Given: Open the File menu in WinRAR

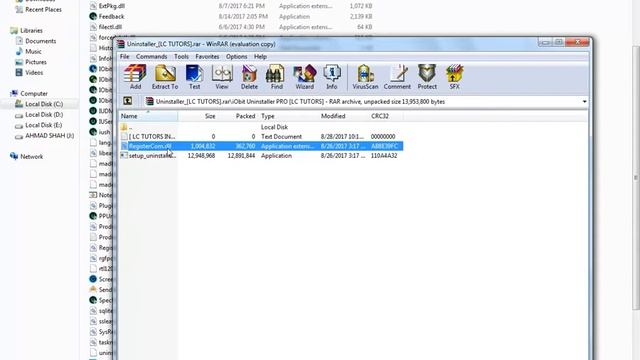Looking at the screenshot, I should (124, 57).
